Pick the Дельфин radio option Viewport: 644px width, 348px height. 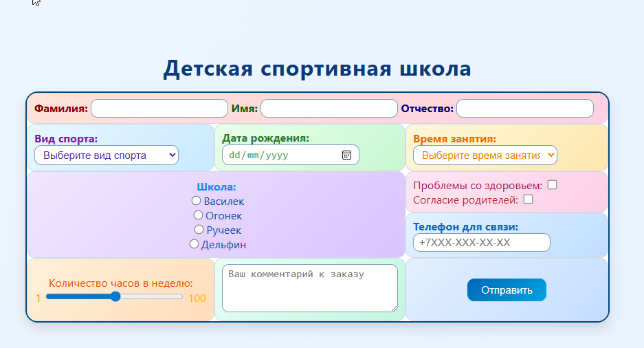[x=194, y=243]
